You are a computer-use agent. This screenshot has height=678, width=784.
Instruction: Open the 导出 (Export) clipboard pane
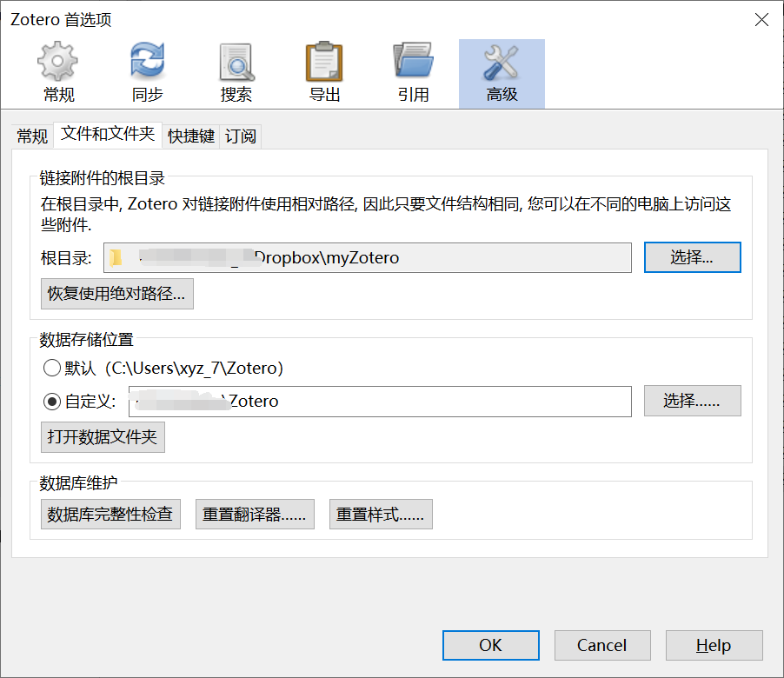pyautogui.click(x=324, y=73)
